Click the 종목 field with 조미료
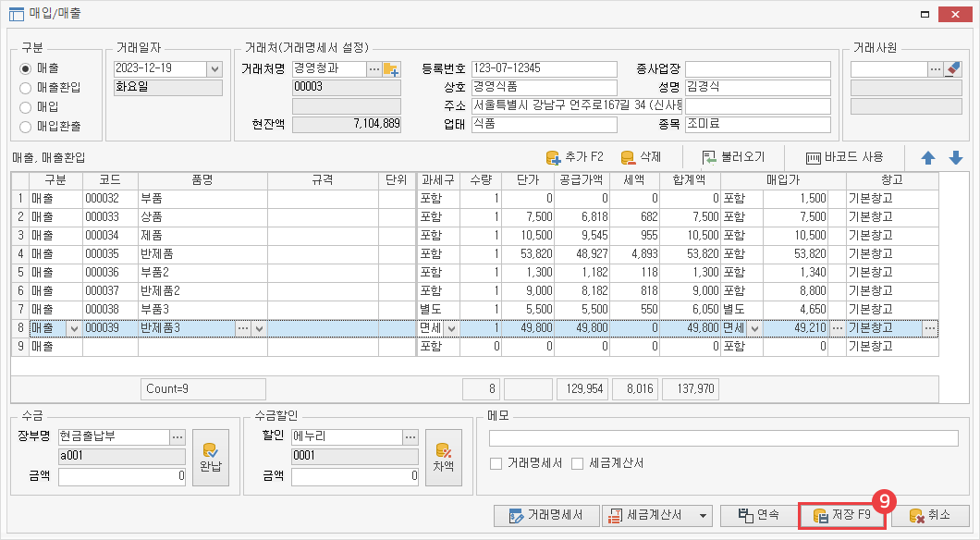This screenshot has width=980, height=540. 758,125
